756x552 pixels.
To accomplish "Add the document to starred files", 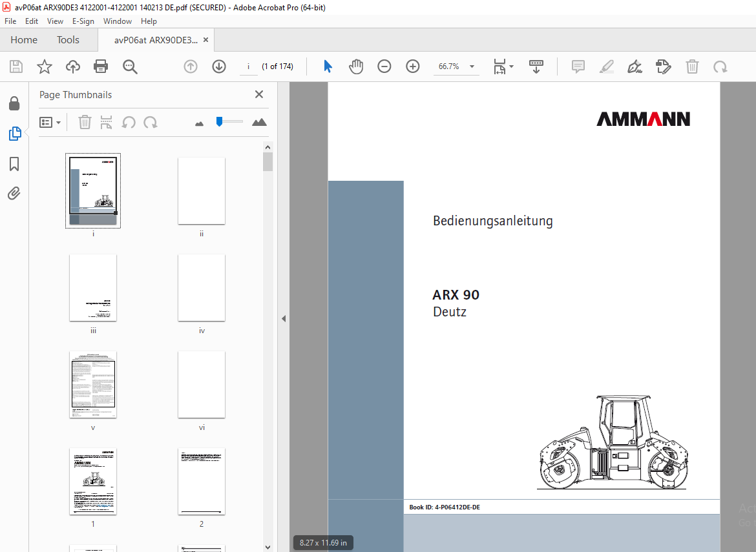I will click(45, 66).
